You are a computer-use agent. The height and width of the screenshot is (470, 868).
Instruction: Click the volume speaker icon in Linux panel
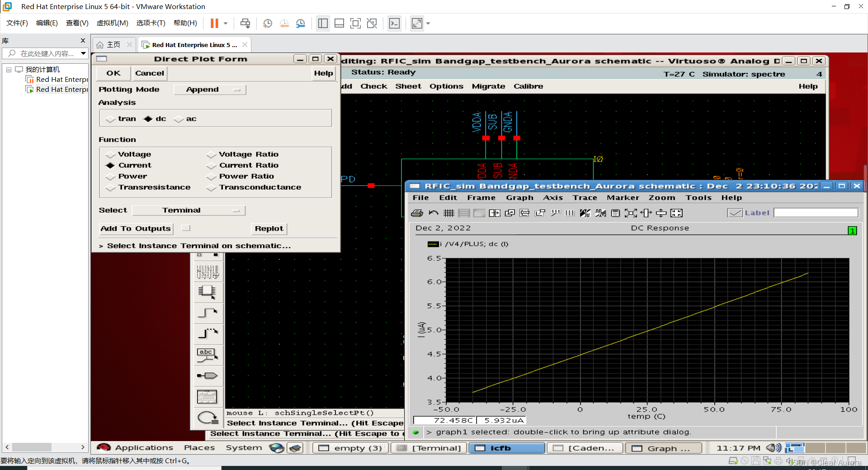(774, 448)
